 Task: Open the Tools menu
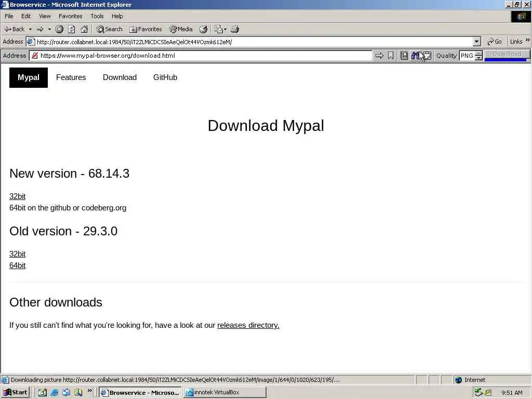[x=97, y=16]
